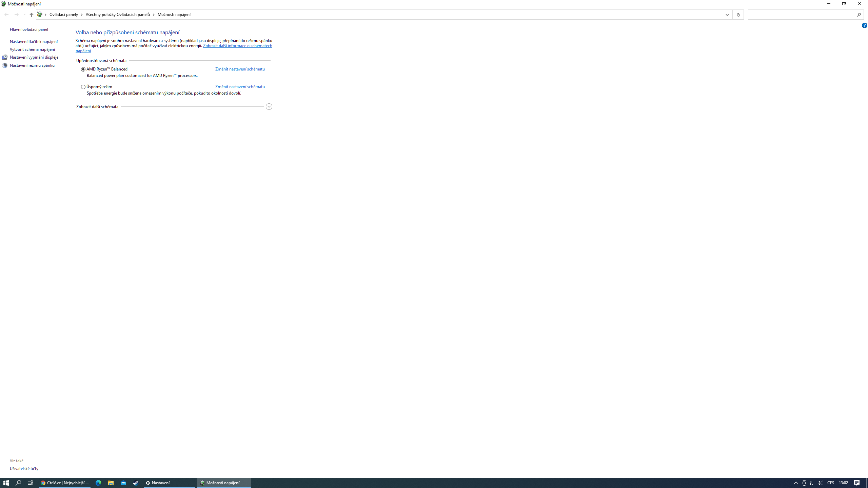Click the blue help question mark icon

pos(864,25)
